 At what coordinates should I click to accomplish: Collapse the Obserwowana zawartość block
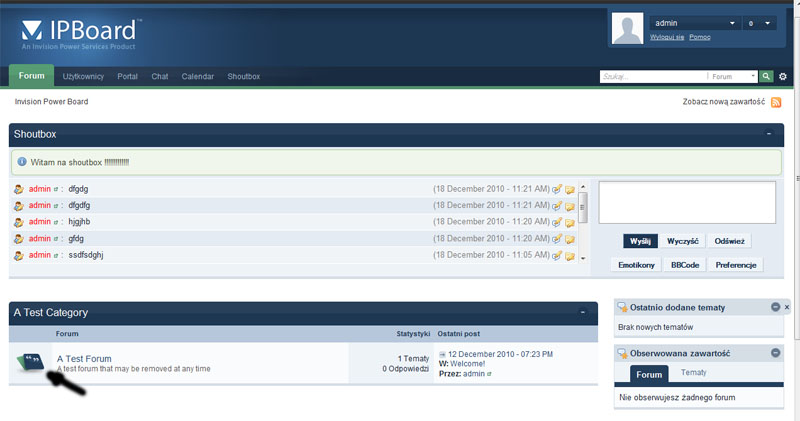(775, 353)
